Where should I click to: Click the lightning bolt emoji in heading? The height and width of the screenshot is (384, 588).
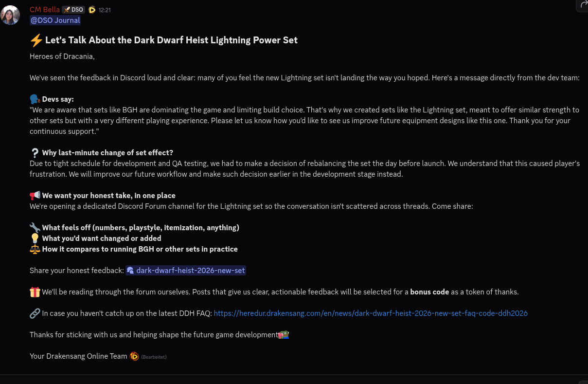pyautogui.click(x=36, y=40)
